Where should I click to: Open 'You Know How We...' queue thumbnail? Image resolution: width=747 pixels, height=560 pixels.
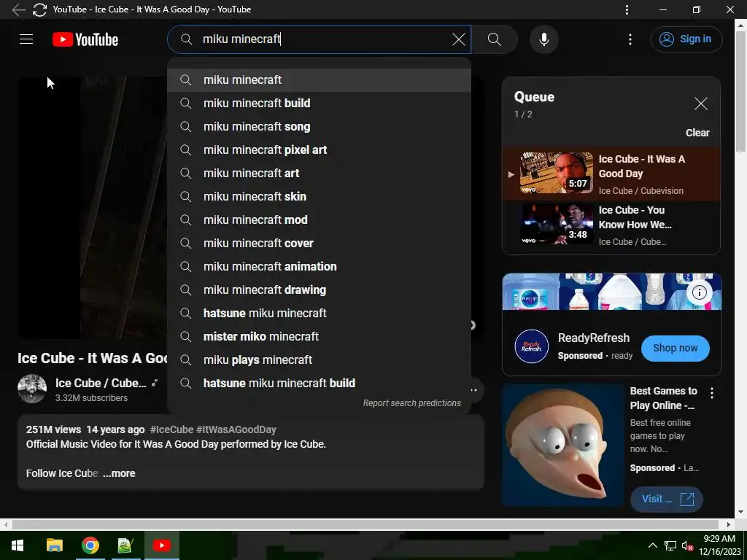[x=556, y=224]
